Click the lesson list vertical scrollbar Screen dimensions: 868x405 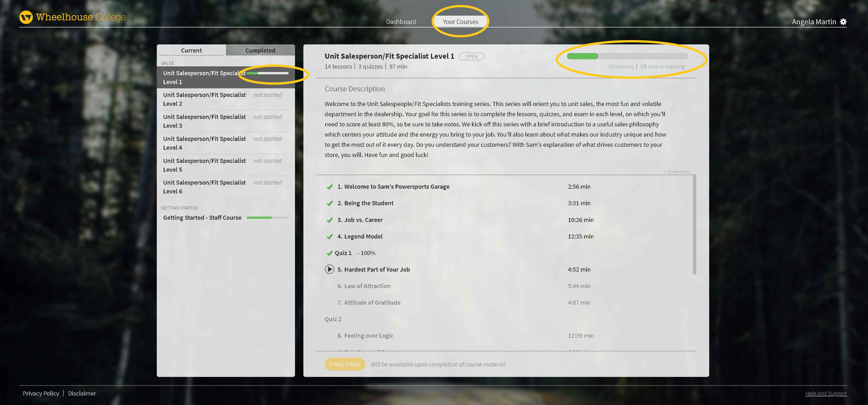(694, 225)
